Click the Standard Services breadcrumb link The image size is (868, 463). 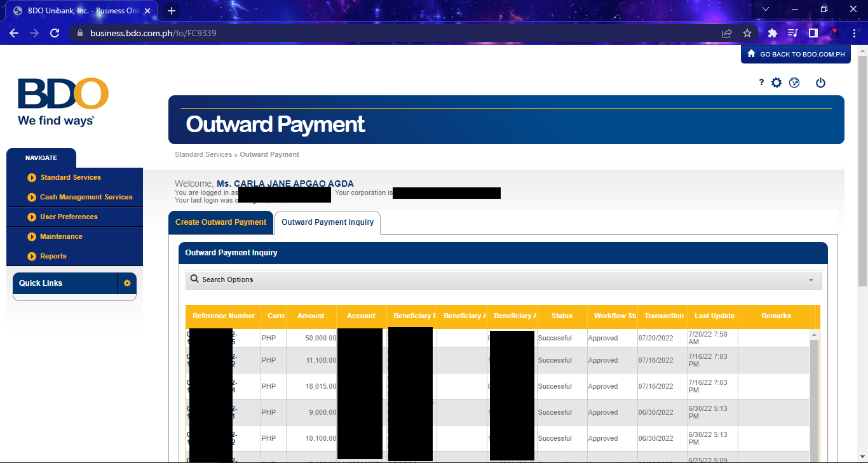(x=203, y=154)
